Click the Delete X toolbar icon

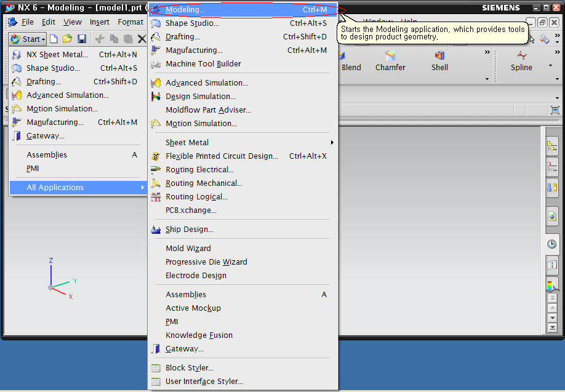[142, 39]
